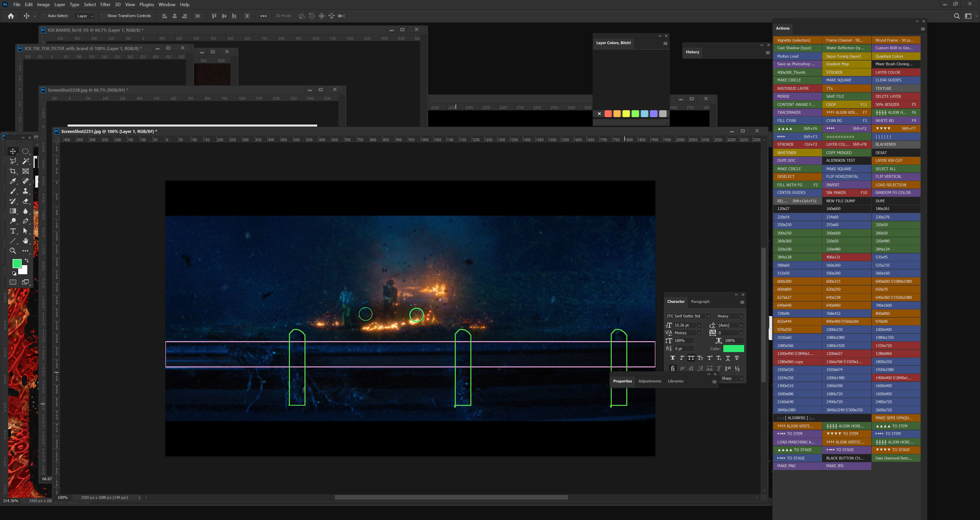
Task: Apply the red Layer Colors swatch
Action: click(608, 114)
